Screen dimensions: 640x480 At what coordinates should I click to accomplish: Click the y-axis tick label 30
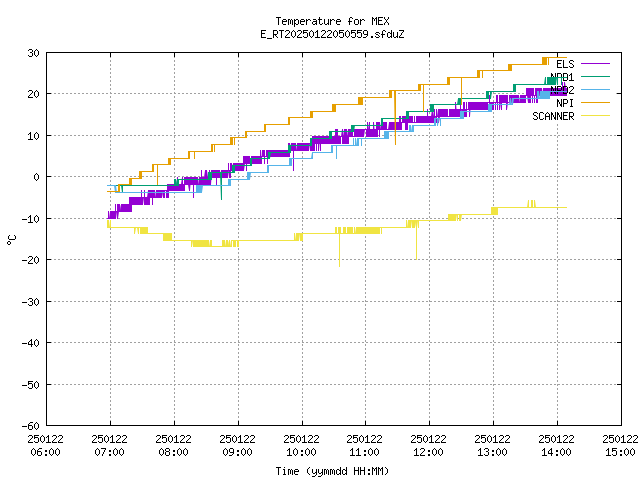(x=33, y=53)
